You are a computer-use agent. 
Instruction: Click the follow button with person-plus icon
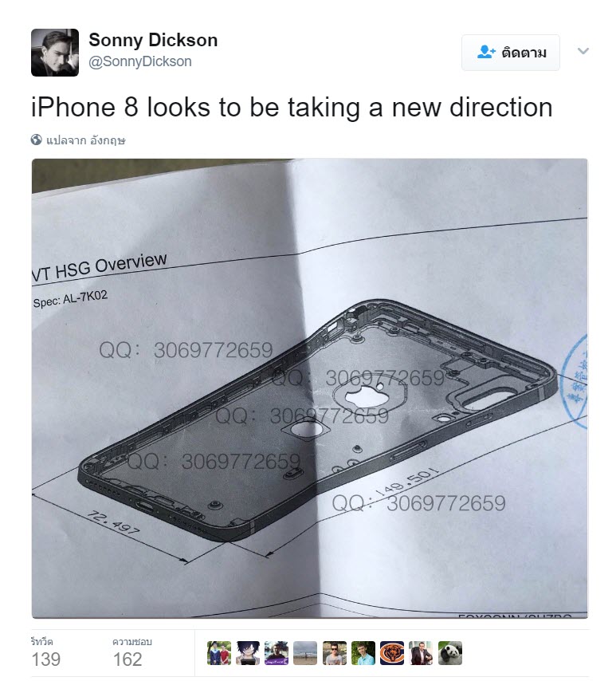click(511, 53)
